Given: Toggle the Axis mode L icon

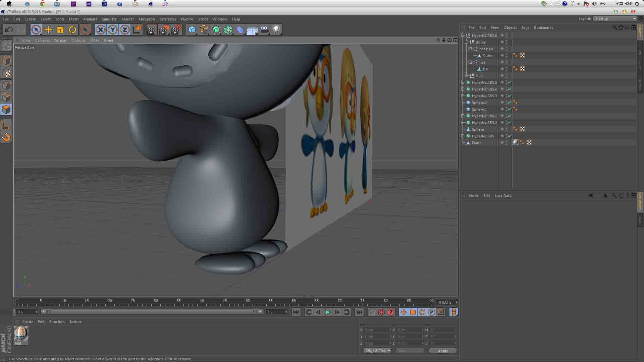Looking at the screenshot, I should pyautogui.click(x=6, y=125).
